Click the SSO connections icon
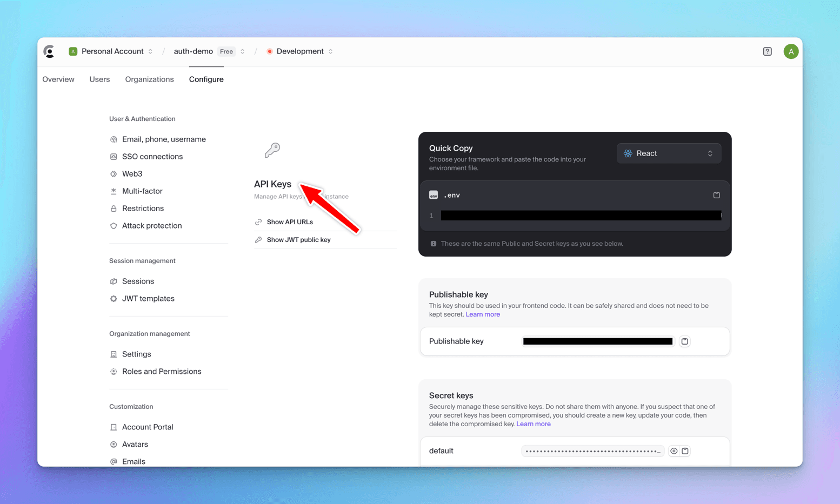The image size is (840, 504). tap(114, 157)
